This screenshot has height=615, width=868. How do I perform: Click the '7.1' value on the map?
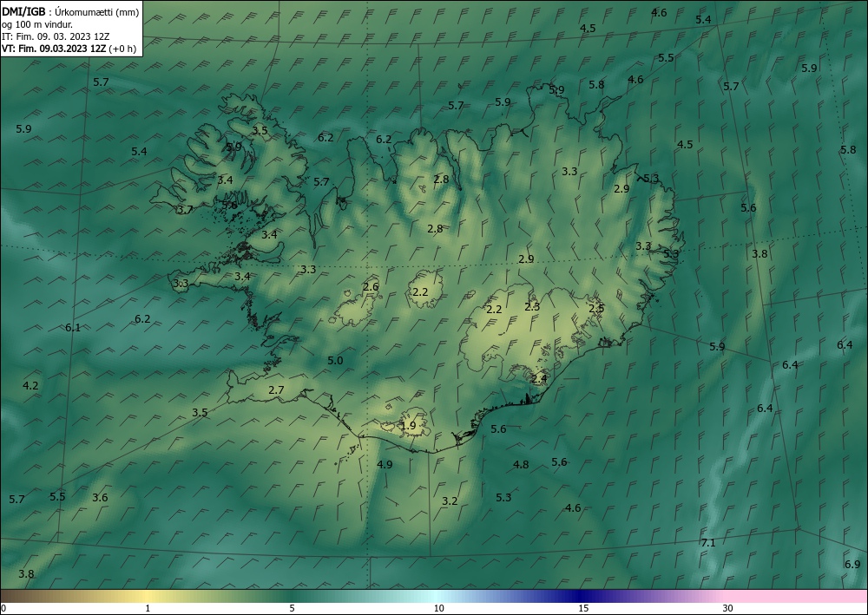pyautogui.click(x=708, y=542)
